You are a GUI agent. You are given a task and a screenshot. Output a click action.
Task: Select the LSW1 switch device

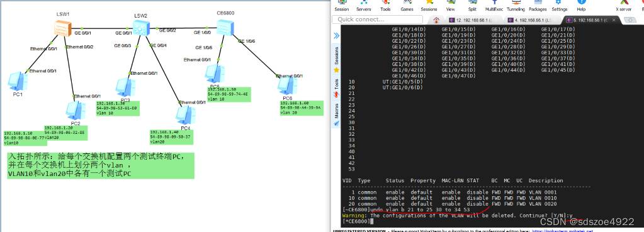(63, 28)
